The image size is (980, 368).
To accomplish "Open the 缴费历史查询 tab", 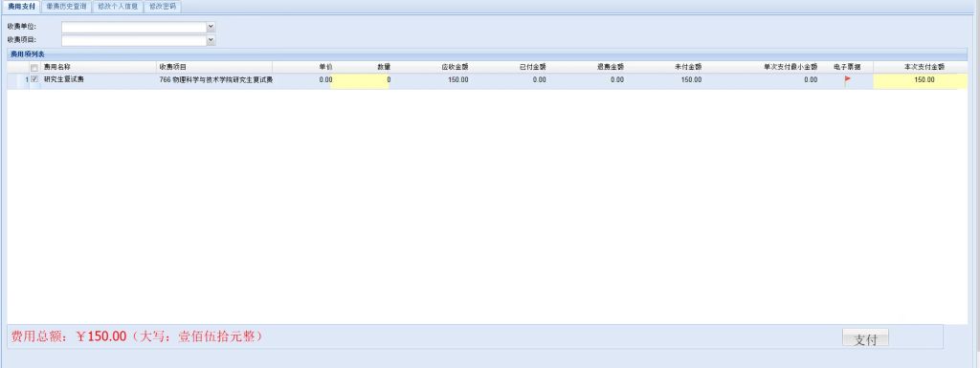I will pos(66,7).
